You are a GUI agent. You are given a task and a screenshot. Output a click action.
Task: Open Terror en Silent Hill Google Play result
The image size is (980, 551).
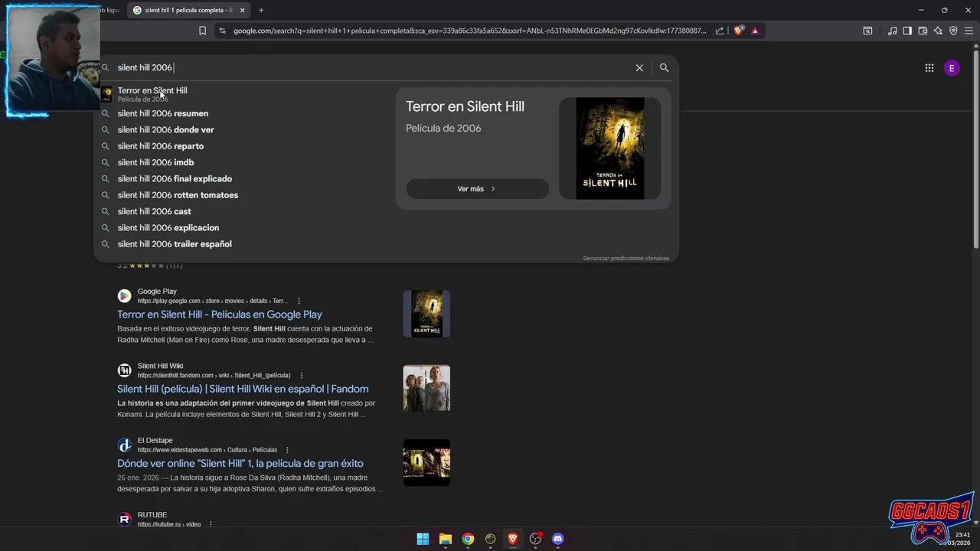tap(219, 315)
